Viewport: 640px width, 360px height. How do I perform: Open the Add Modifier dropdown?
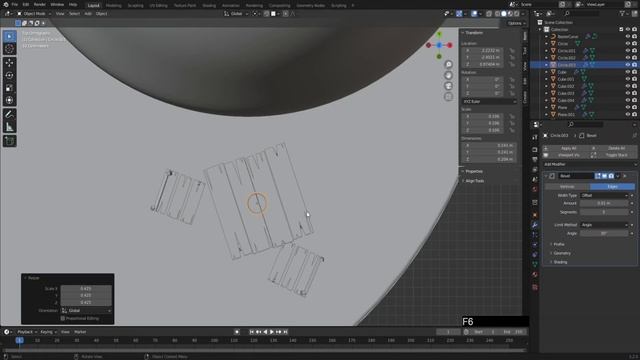[x=590, y=164]
